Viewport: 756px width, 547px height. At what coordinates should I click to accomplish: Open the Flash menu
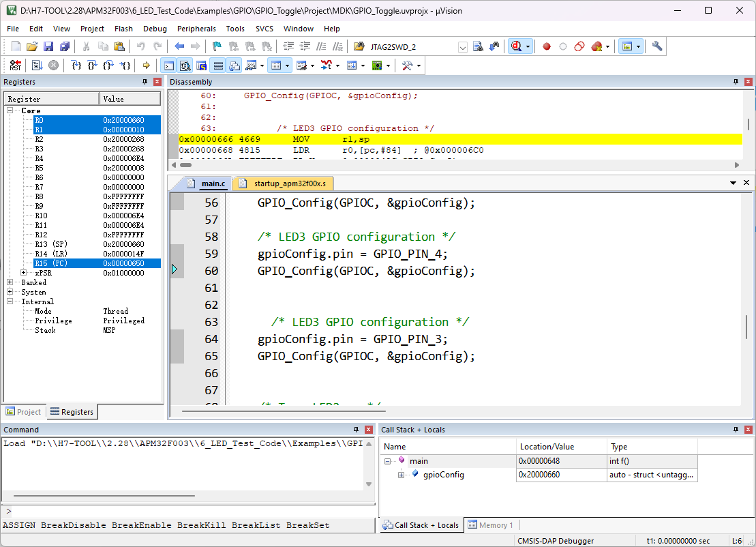coord(123,29)
